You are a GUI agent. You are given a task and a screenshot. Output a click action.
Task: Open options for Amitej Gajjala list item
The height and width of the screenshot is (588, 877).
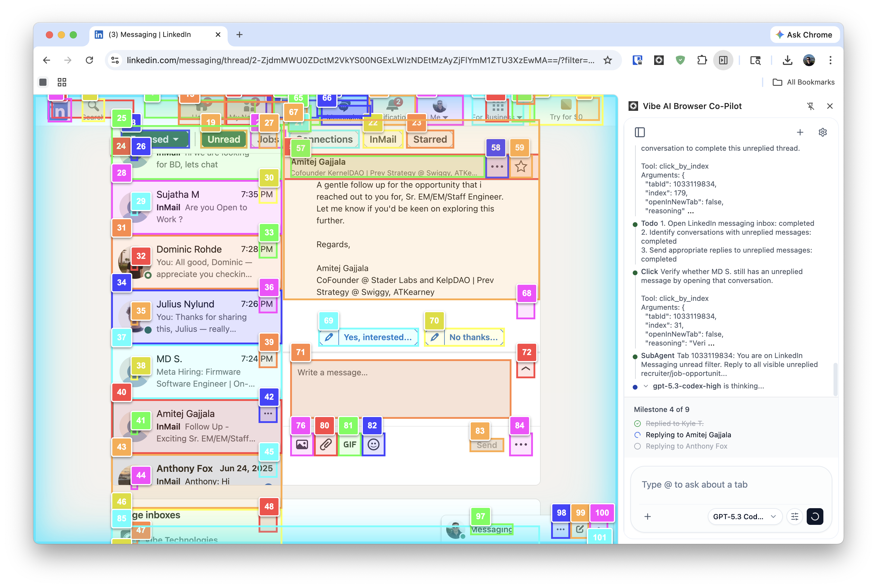point(268,414)
